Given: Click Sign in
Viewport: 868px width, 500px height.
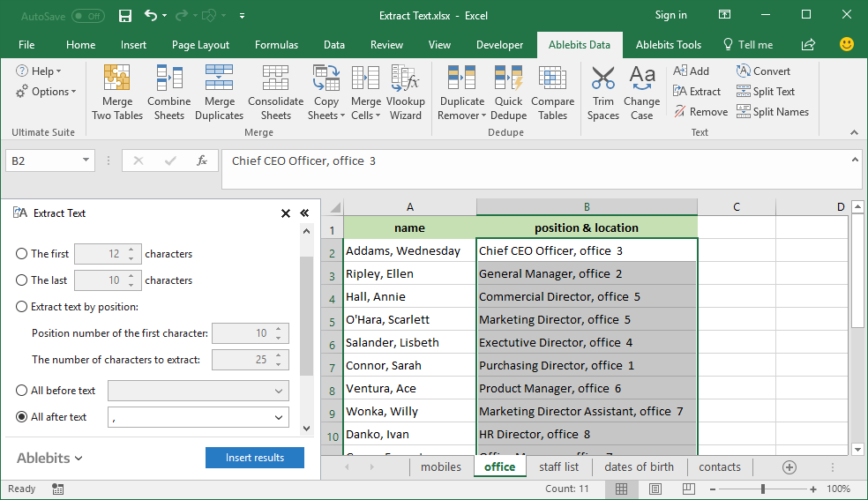Looking at the screenshot, I should (671, 15).
